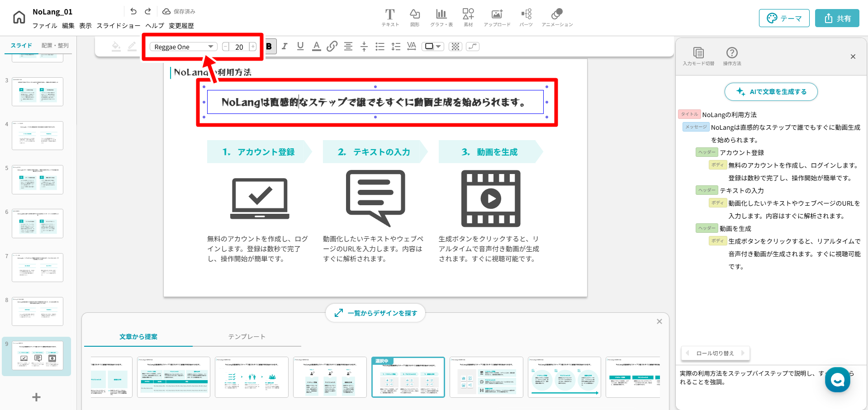Select slide 7 thumbnail
Image resolution: width=868 pixels, height=410 pixels.
click(x=38, y=268)
